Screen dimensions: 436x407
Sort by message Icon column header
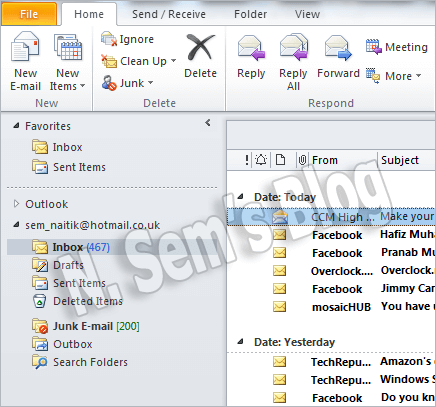click(x=281, y=160)
